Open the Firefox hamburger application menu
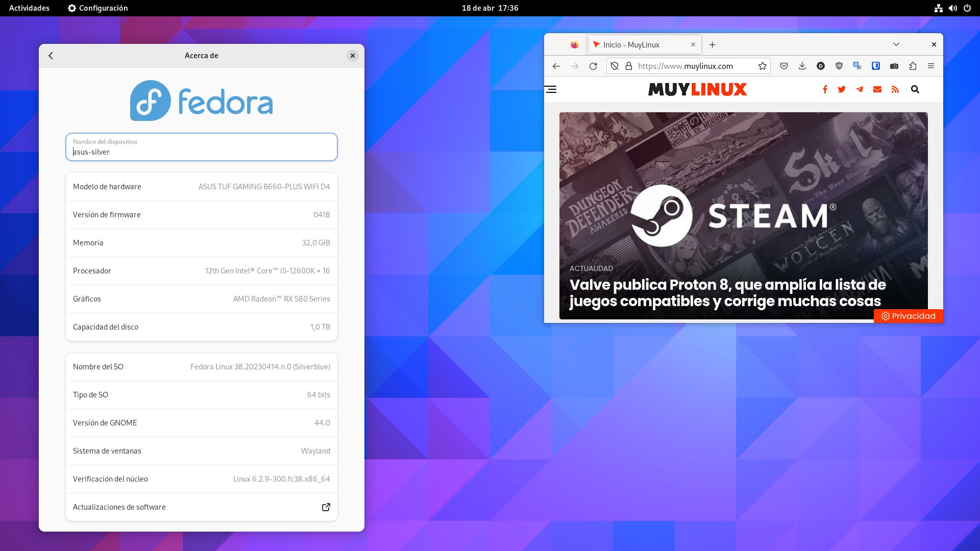This screenshot has width=980, height=551. click(932, 66)
